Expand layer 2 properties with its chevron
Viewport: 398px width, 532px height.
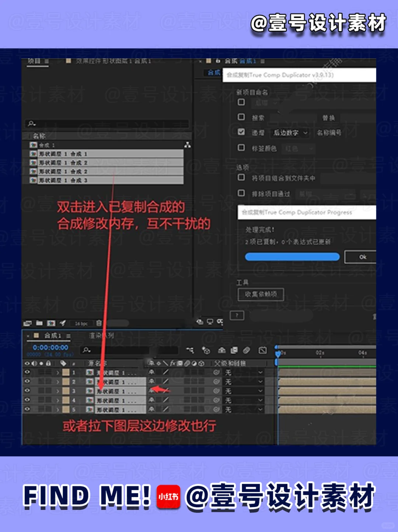[x=57, y=381]
